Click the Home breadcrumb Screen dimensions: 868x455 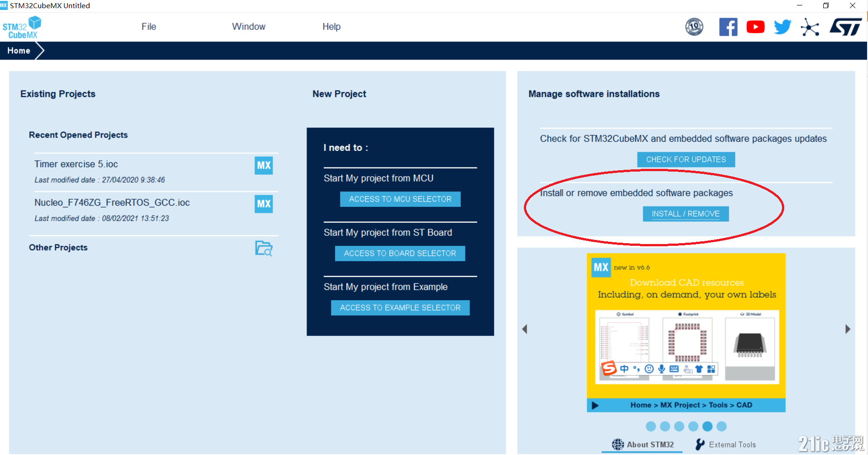(x=19, y=51)
